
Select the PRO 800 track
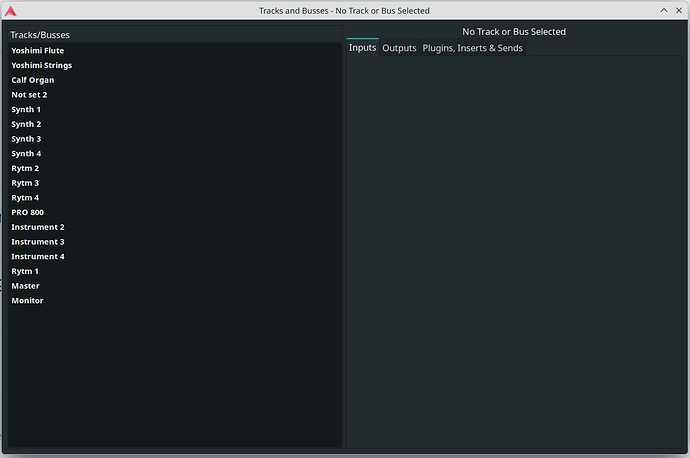[175, 213]
